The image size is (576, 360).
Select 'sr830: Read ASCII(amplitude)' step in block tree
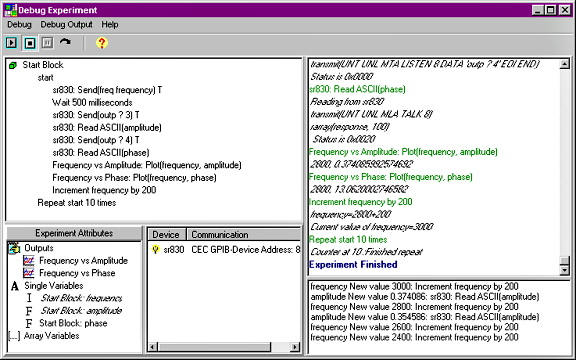(107, 127)
